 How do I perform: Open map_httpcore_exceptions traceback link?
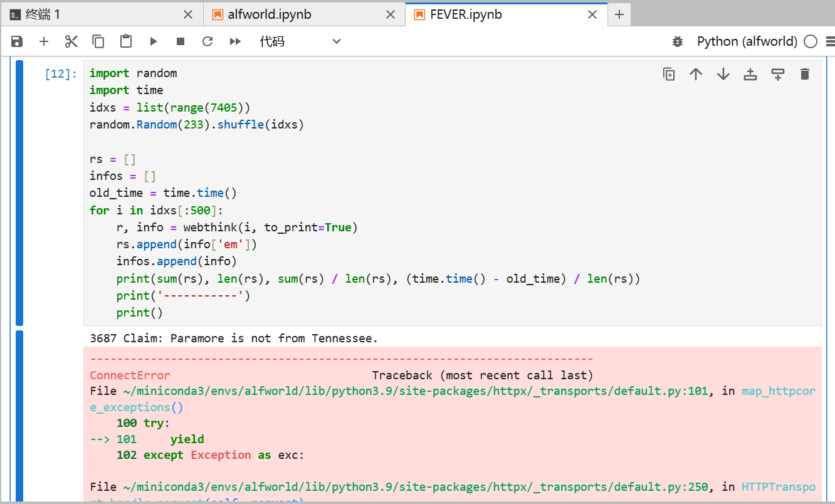coord(778,391)
